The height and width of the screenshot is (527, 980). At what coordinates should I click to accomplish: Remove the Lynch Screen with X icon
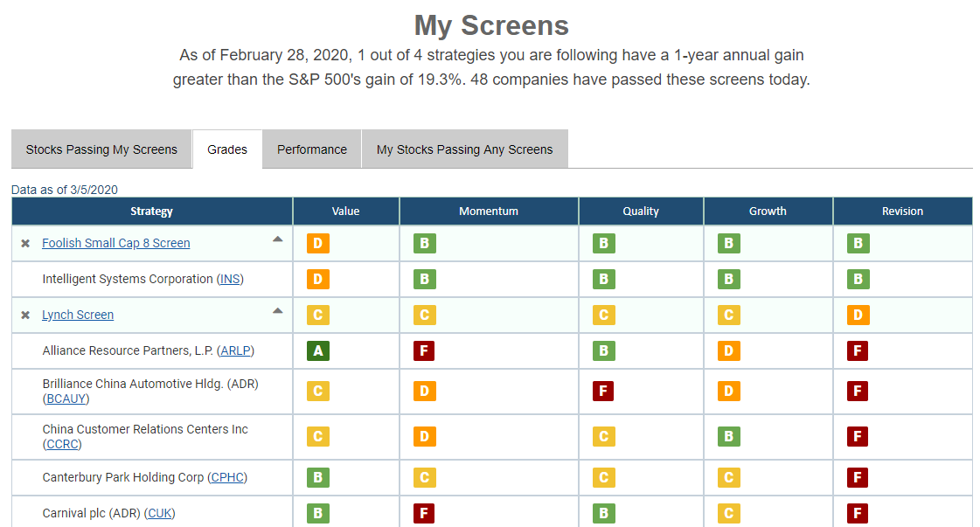(x=25, y=316)
